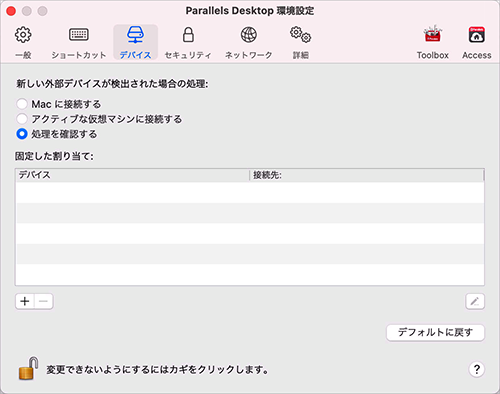This screenshot has width=500, height=394.
Task: Select 'Mac に接続する' radio option
Action: point(22,104)
